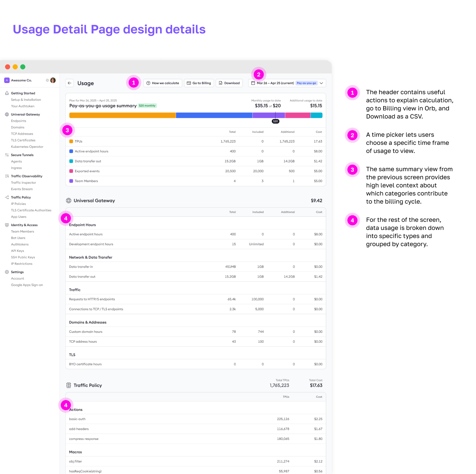Open Account settings
Screen dimensions: 476x474
tap(18, 279)
